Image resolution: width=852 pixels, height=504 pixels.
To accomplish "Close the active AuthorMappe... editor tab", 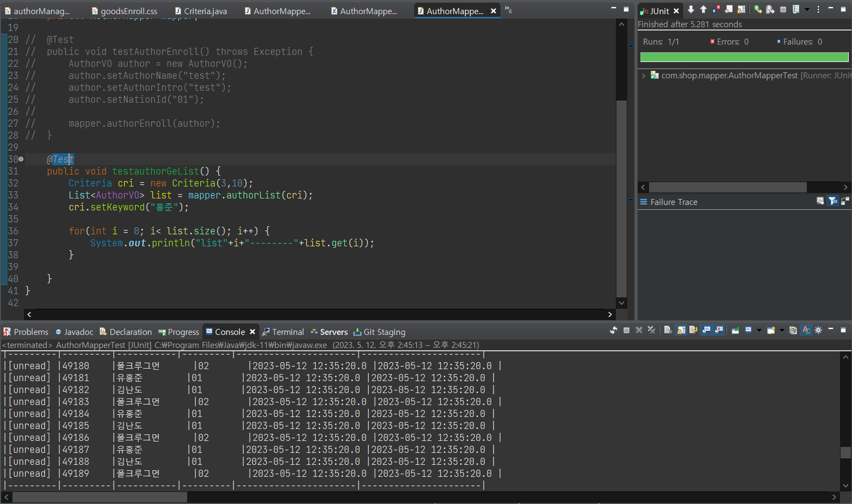I will tap(493, 11).
